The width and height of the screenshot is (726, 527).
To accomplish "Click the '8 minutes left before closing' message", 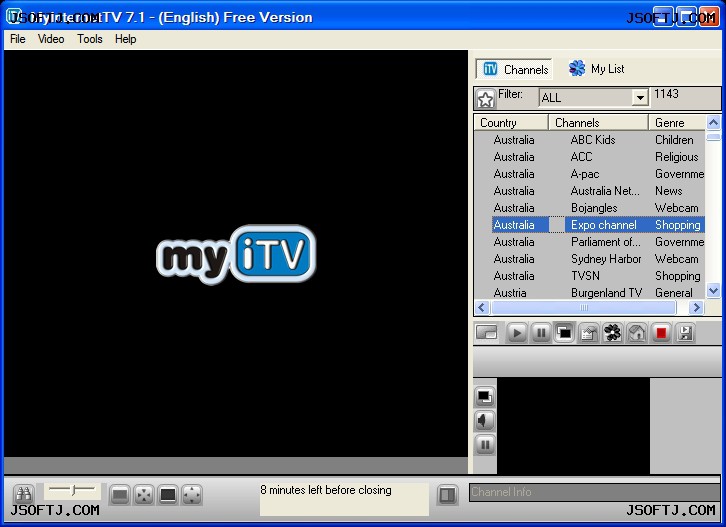I will click(325, 490).
